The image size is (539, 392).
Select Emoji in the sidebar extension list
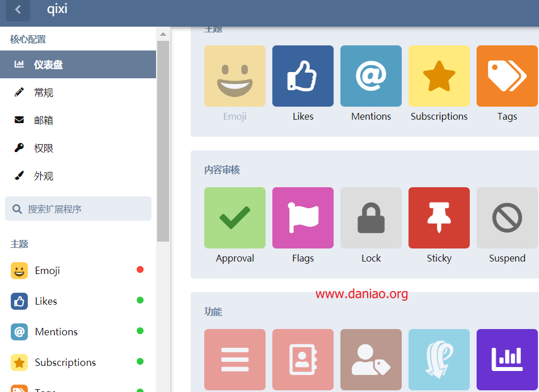point(48,271)
